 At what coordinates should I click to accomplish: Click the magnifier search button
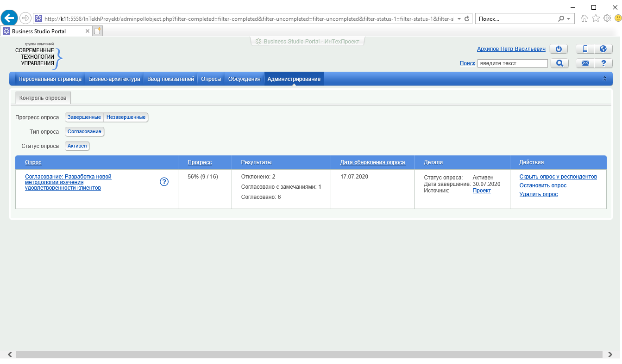[559, 63]
